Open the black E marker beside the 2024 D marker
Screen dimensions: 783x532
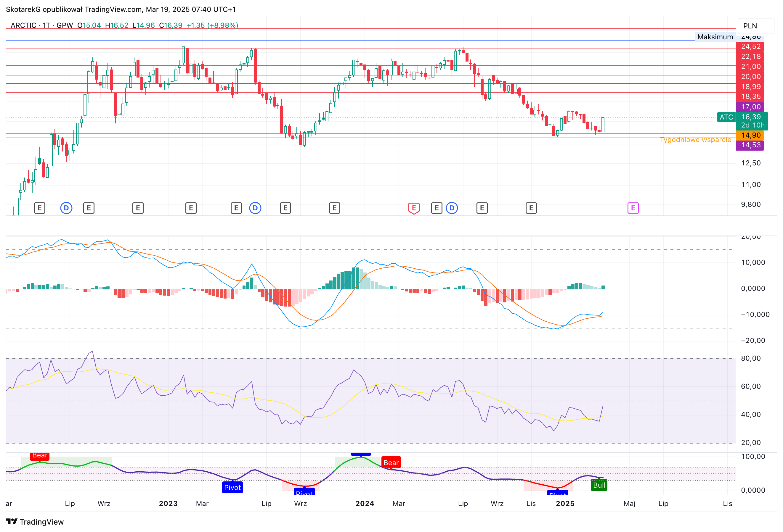pyautogui.click(x=437, y=208)
